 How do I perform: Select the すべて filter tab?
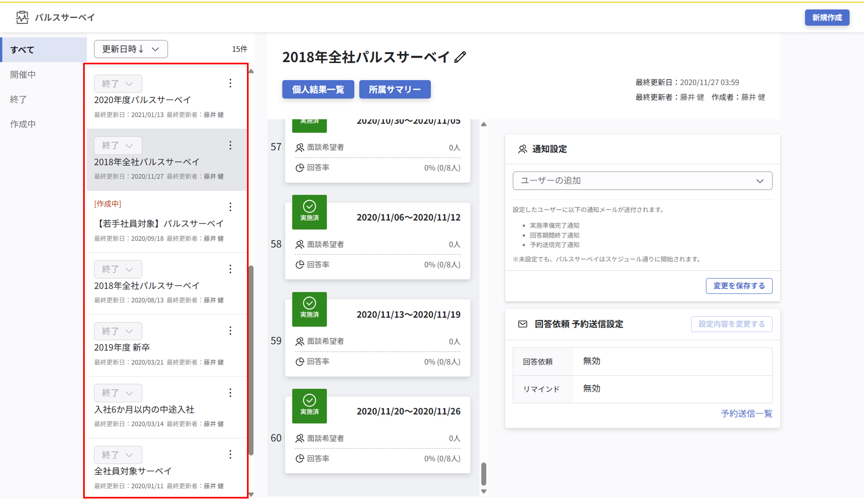44,50
